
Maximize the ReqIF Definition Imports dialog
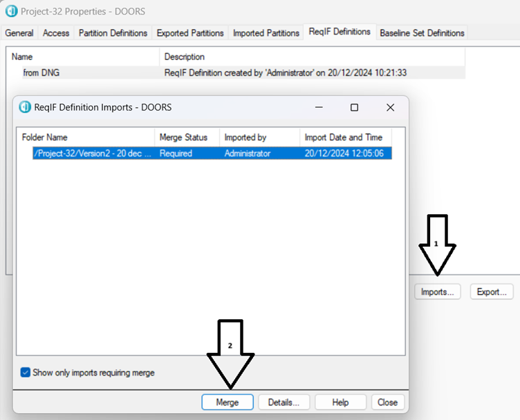pos(354,107)
